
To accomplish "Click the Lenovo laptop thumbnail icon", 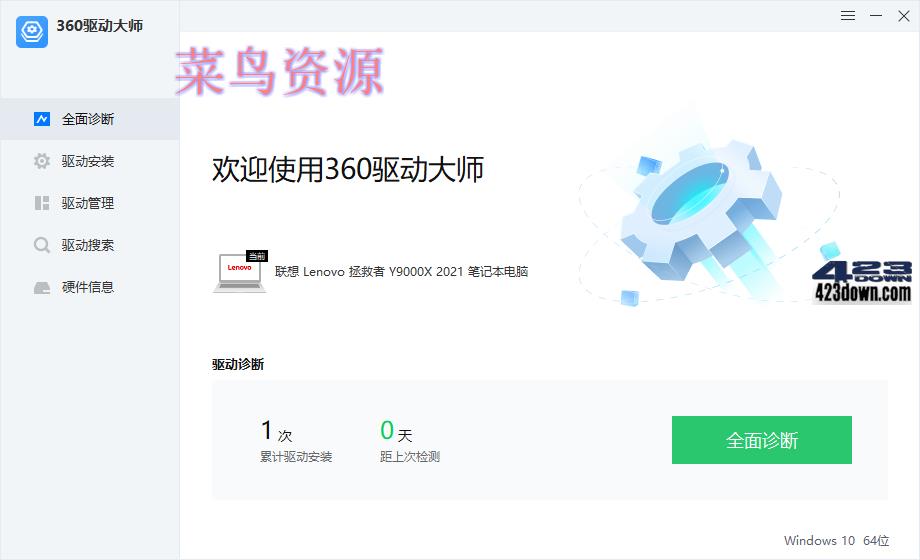I will [x=240, y=271].
